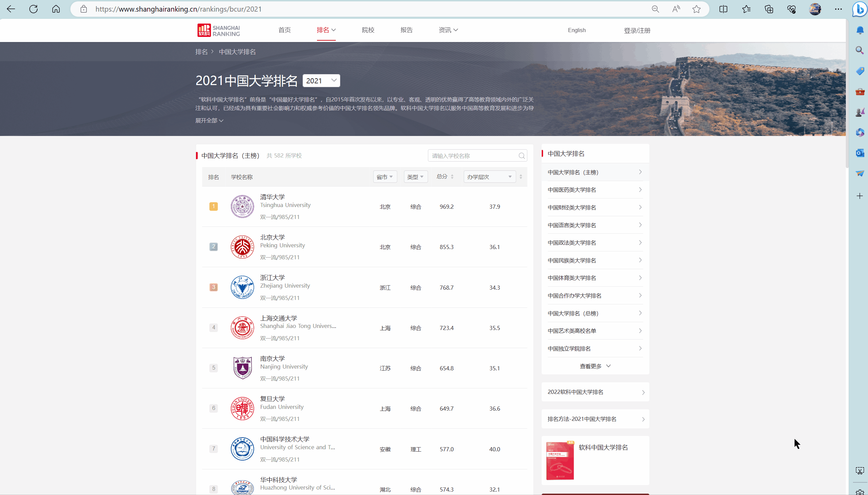Click the browser refresh icon
868x495 pixels.
click(x=33, y=9)
